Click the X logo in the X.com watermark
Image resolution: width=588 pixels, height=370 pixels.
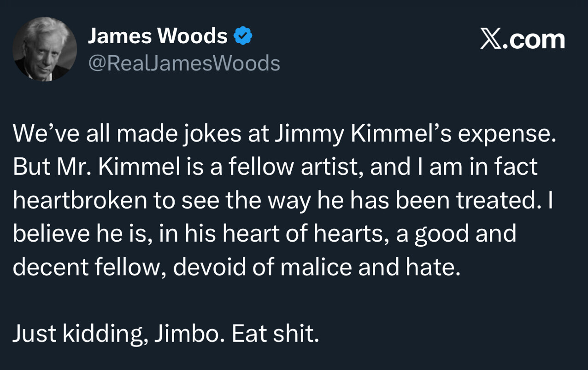pyautogui.click(x=491, y=39)
